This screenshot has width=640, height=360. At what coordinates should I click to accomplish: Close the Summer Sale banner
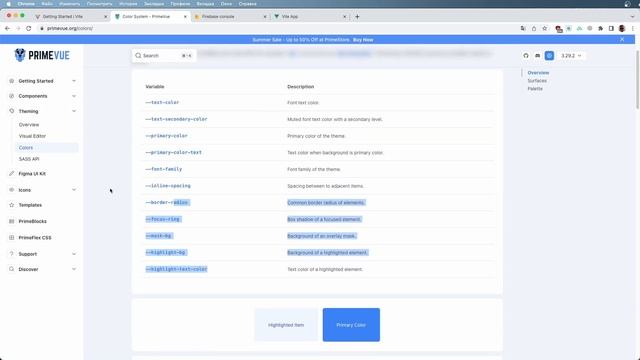pyautogui.click(x=622, y=40)
